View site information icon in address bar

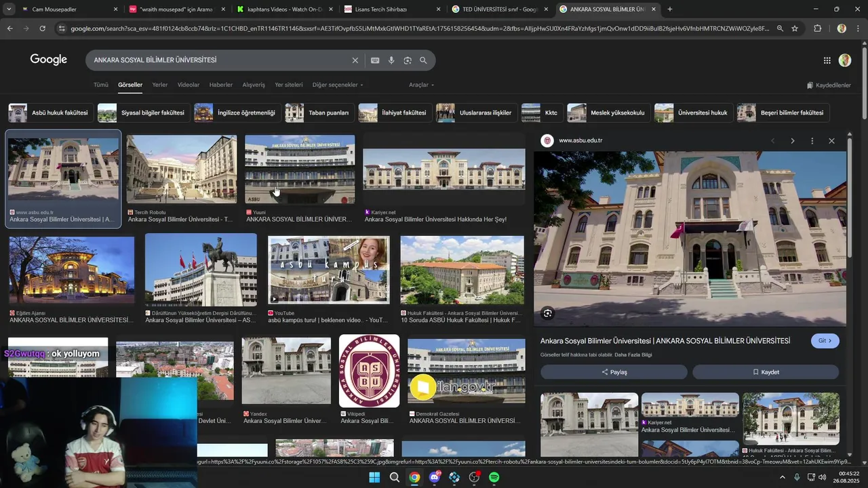click(62, 28)
